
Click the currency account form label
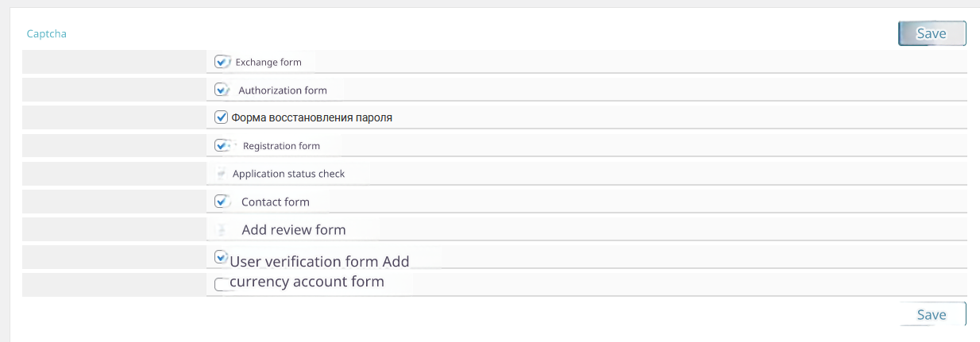(307, 282)
